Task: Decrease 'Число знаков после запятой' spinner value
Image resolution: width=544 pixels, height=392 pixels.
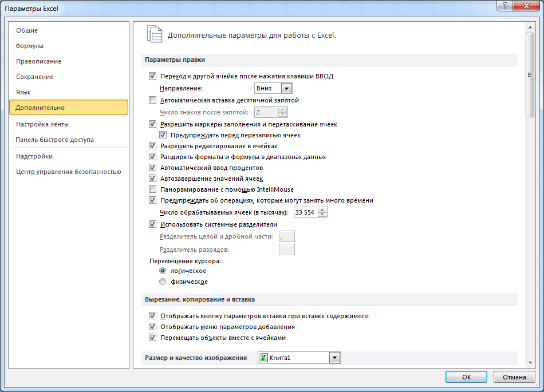Action: (283, 114)
